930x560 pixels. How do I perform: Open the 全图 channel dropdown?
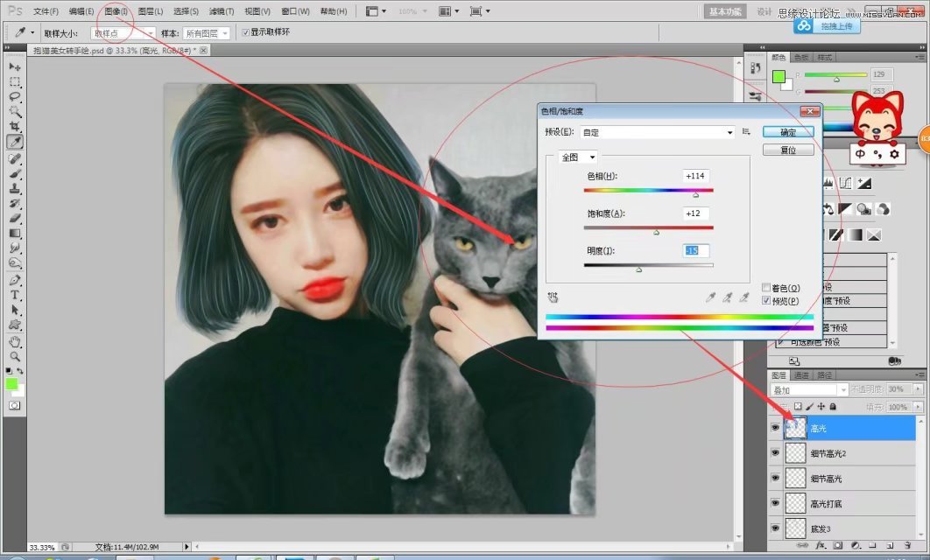coord(577,157)
